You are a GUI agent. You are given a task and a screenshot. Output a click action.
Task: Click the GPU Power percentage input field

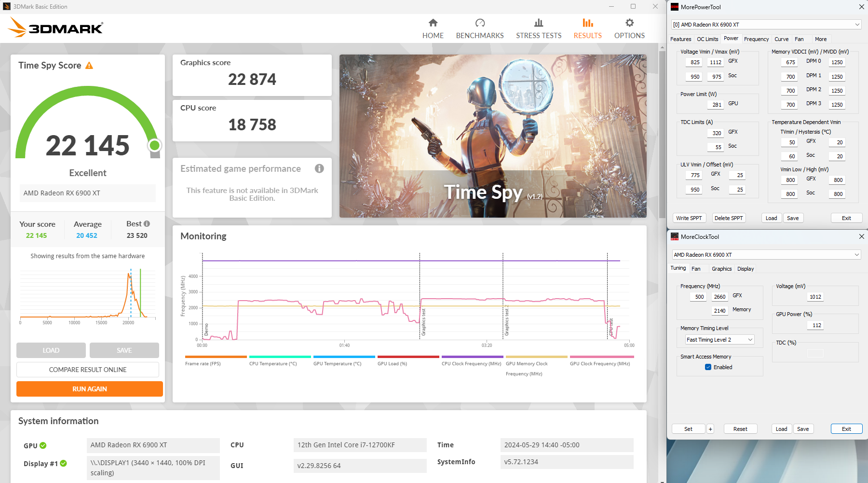click(815, 325)
